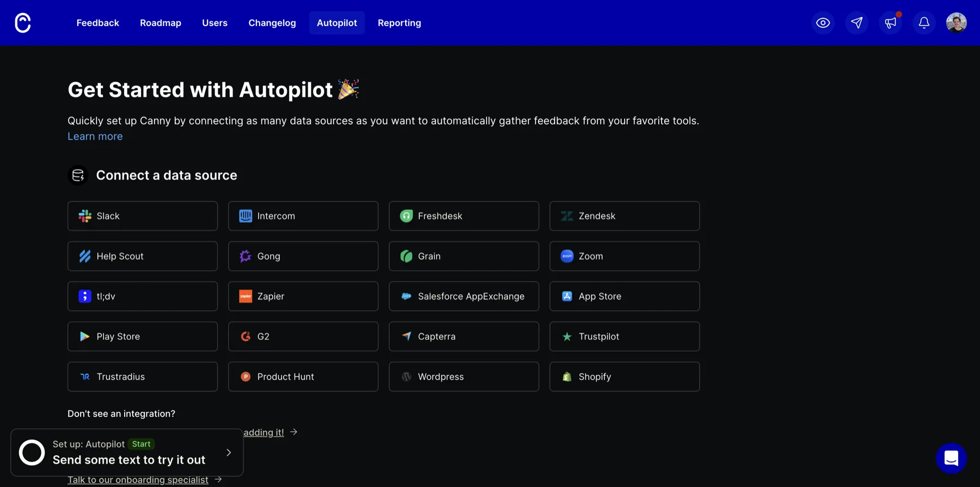
Task: Click the Capterra arrow icon
Action: click(406, 337)
